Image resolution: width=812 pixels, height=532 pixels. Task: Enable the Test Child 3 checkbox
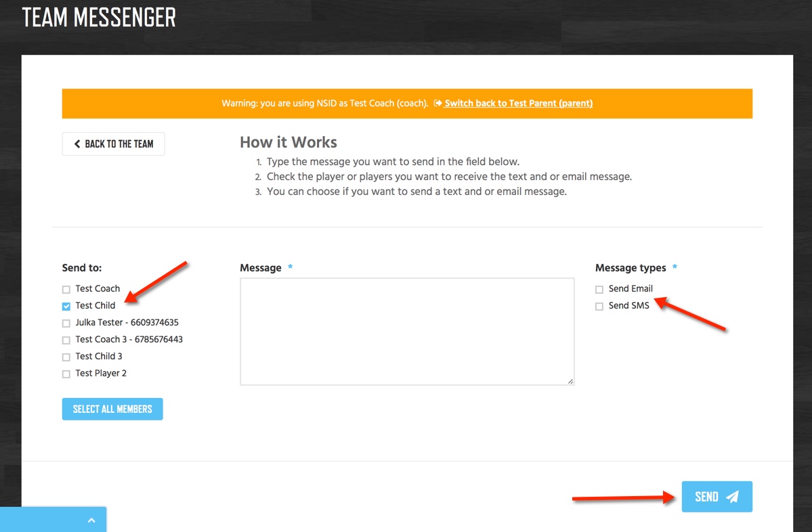66,357
